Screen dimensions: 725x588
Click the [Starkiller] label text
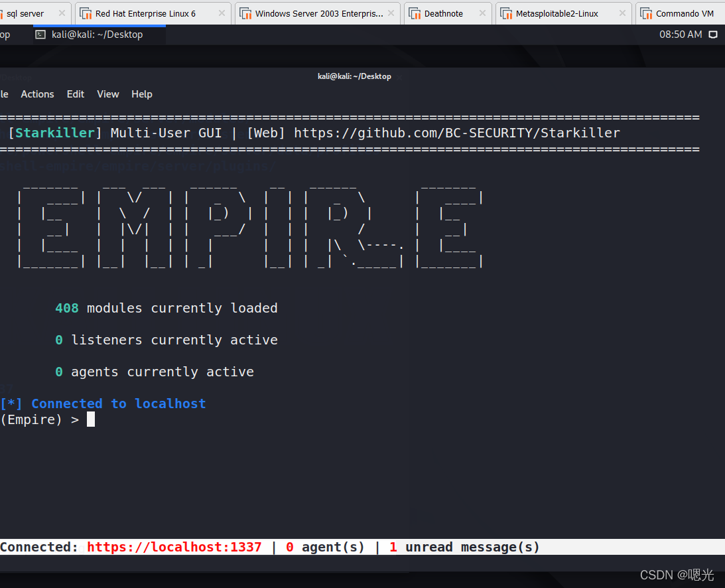click(55, 133)
